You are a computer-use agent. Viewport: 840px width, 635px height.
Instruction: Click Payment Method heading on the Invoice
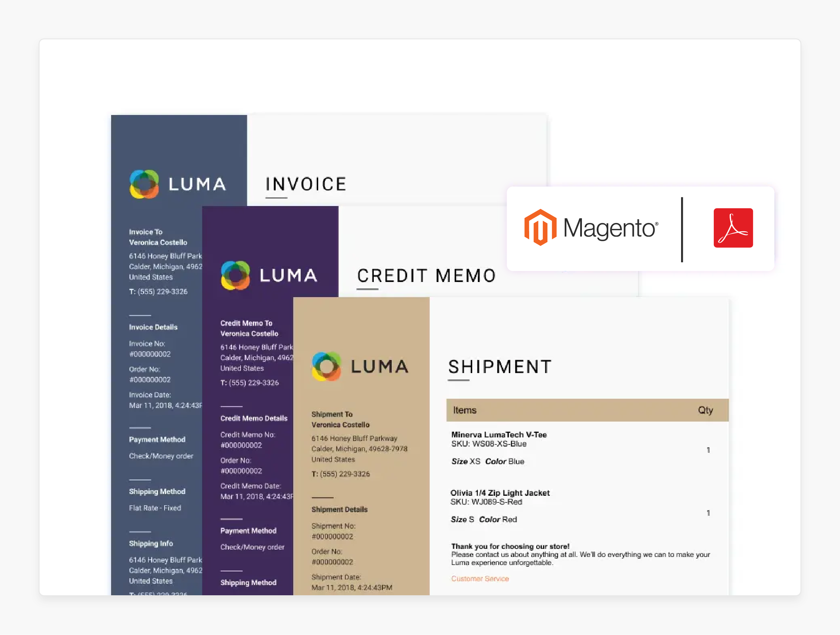tap(157, 440)
